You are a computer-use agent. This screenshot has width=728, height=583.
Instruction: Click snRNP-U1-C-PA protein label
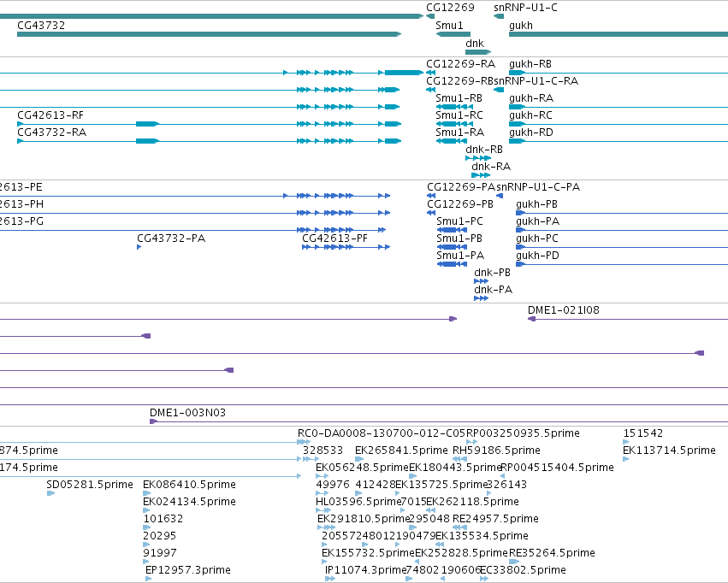pyautogui.click(x=538, y=187)
